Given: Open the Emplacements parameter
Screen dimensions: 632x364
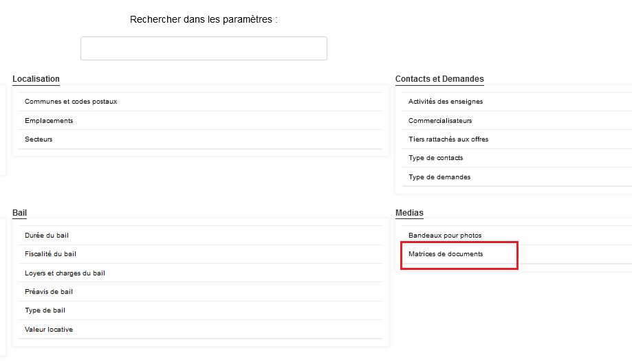Looking at the screenshot, I should (x=49, y=121).
